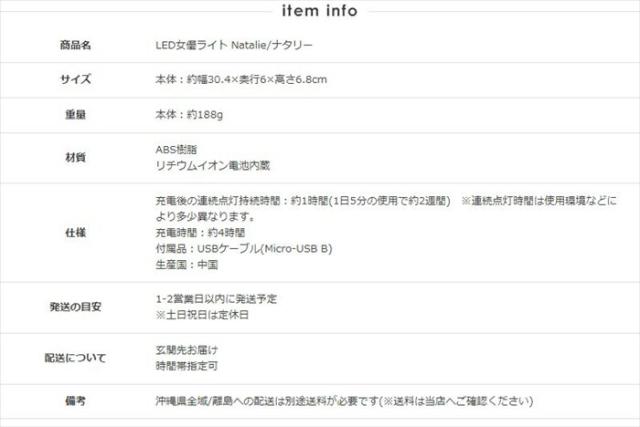Click the '1-2営業日以内に発送予定' text
This screenshot has height=427, width=640.
[216, 299]
